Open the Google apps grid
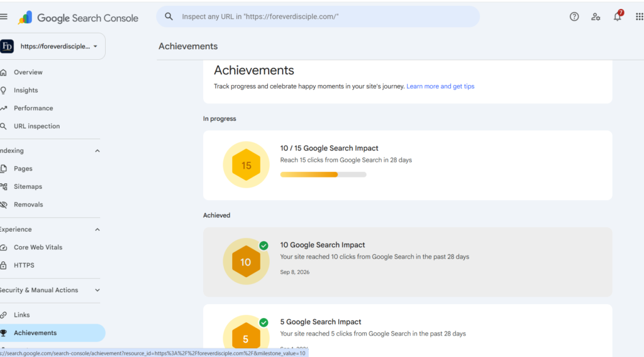Image resolution: width=644 pixels, height=357 pixels. [639, 17]
